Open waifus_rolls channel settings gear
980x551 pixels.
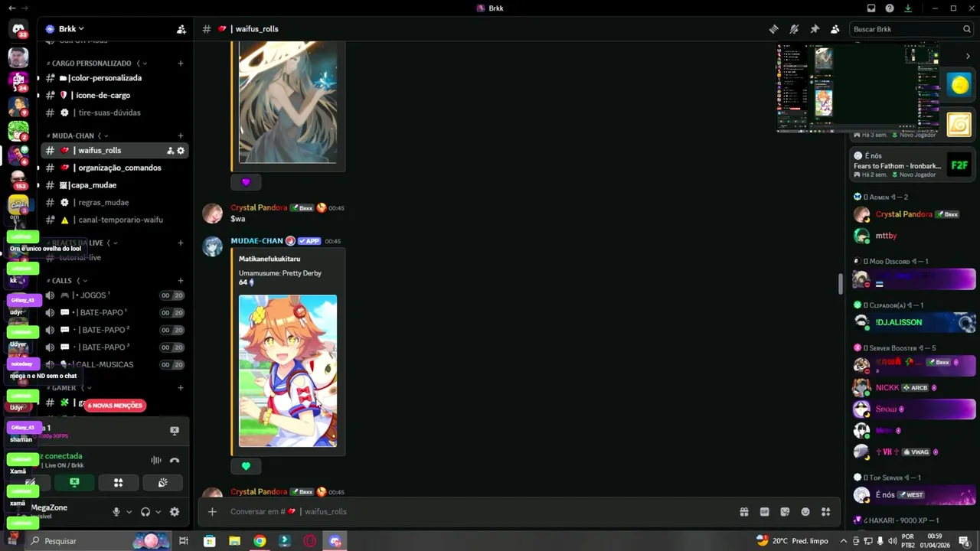pyautogui.click(x=181, y=151)
